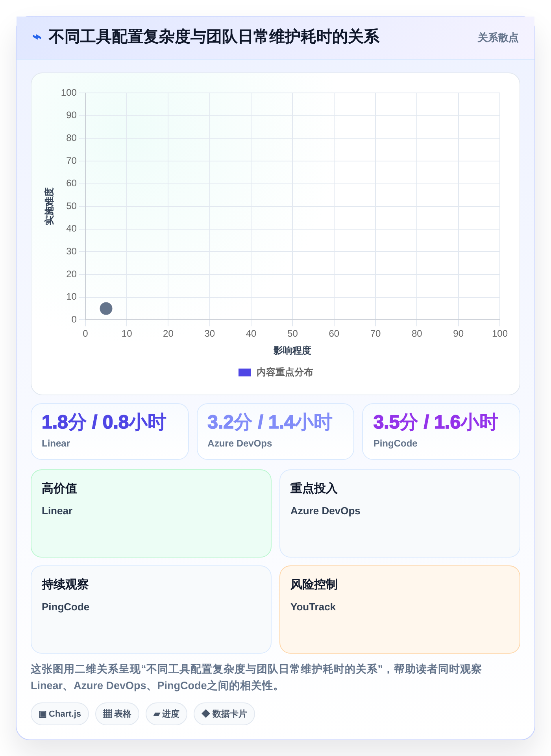Select the PingCode 3.5分 / 1.6小时 stat card

tap(441, 432)
